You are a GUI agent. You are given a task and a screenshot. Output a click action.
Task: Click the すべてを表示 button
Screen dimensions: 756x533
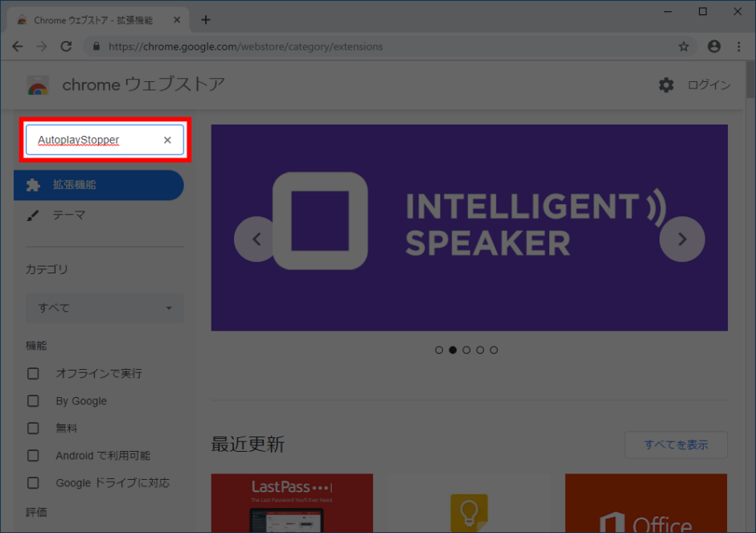(x=676, y=445)
